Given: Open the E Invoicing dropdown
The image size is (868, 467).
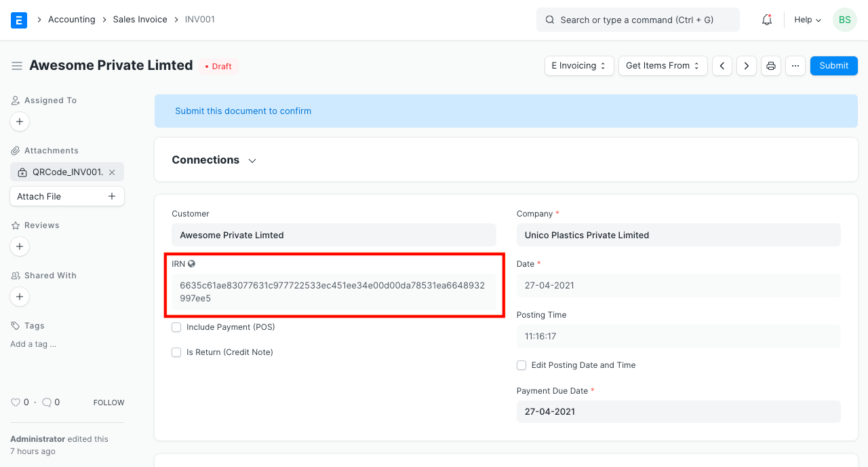Looking at the screenshot, I should pos(579,66).
